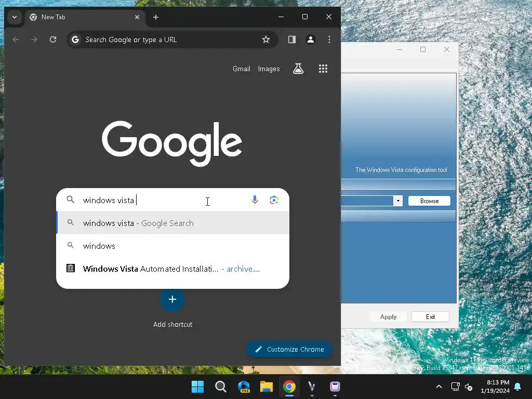Click Customize Chrome button
This screenshot has width=532, height=399.
(x=289, y=349)
